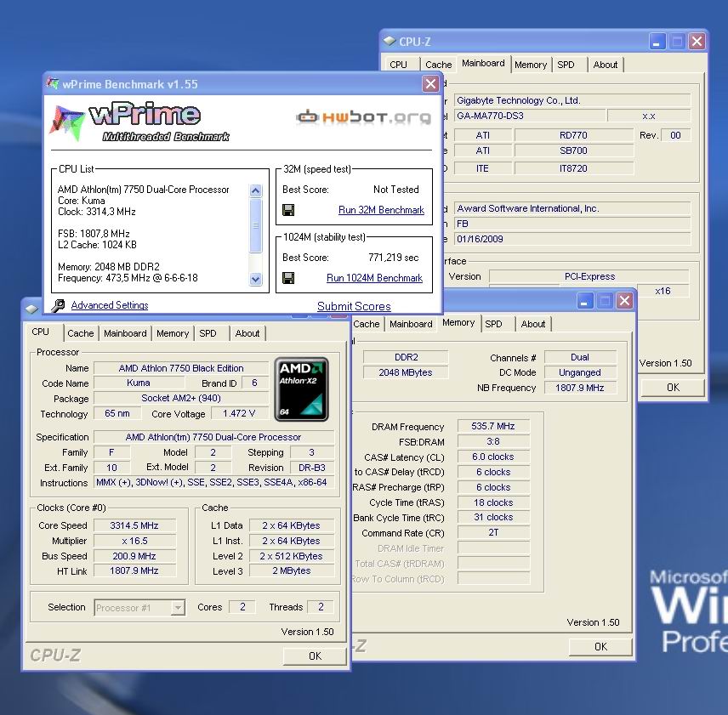Switch to Cache tab in front CPU-Z window

coord(80,333)
